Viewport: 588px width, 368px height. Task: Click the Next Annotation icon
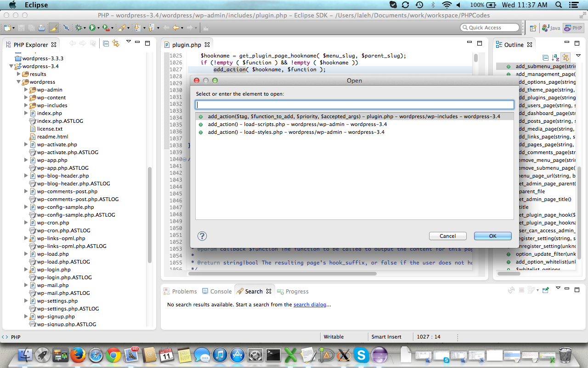(x=137, y=28)
